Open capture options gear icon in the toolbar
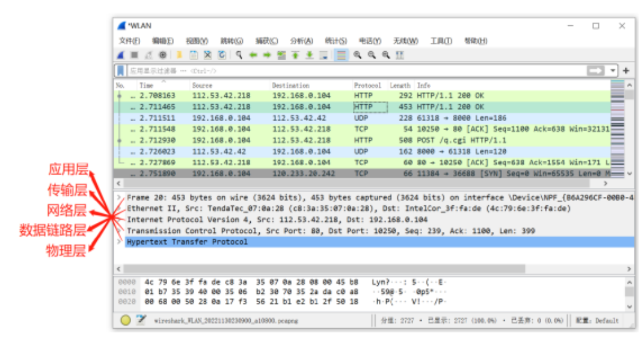The width and height of the screenshot is (644, 339). [x=162, y=55]
